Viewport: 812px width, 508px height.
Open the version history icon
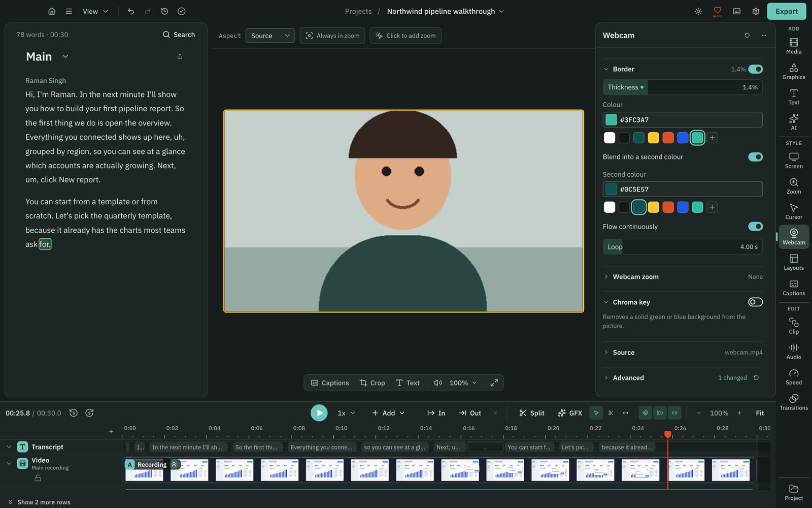pyautogui.click(x=164, y=11)
